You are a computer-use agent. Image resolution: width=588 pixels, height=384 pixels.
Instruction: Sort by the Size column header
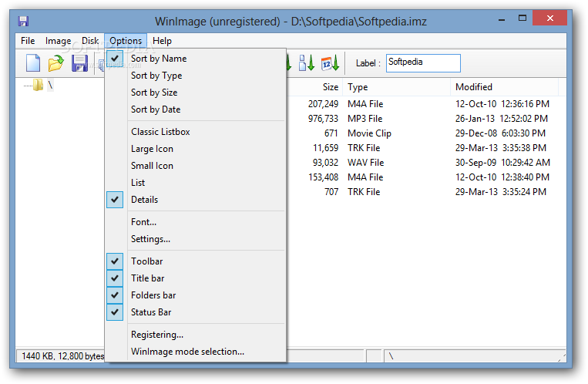(314, 87)
